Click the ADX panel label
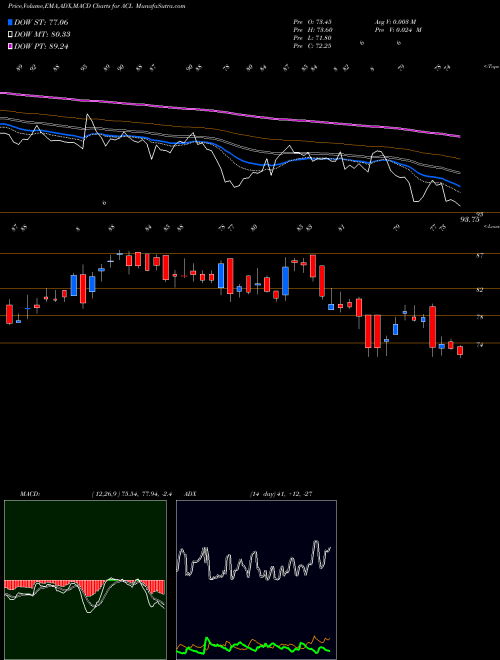Image resolution: width=500 pixels, height=660 pixels. [191, 494]
